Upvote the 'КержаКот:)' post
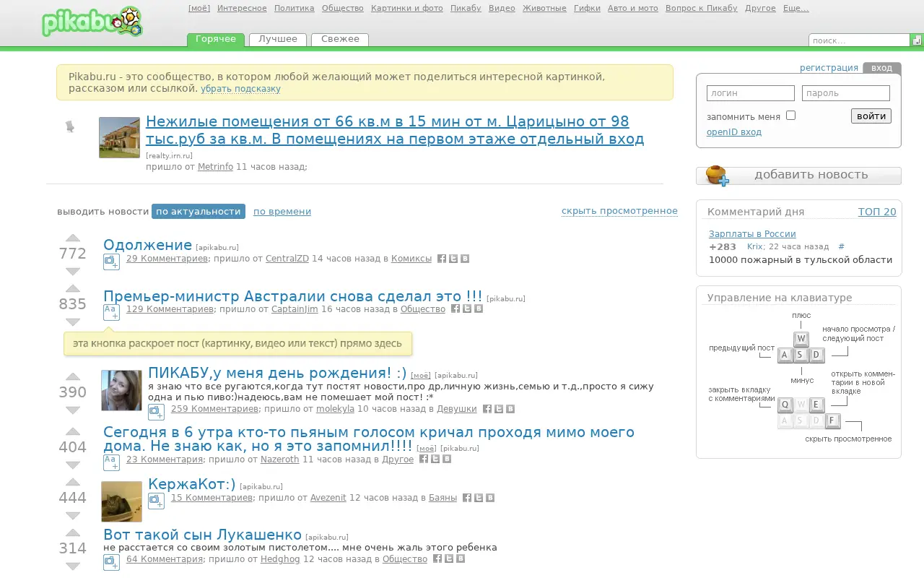Image resolution: width=924 pixels, height=578 pixels. (x=73, y=482)
